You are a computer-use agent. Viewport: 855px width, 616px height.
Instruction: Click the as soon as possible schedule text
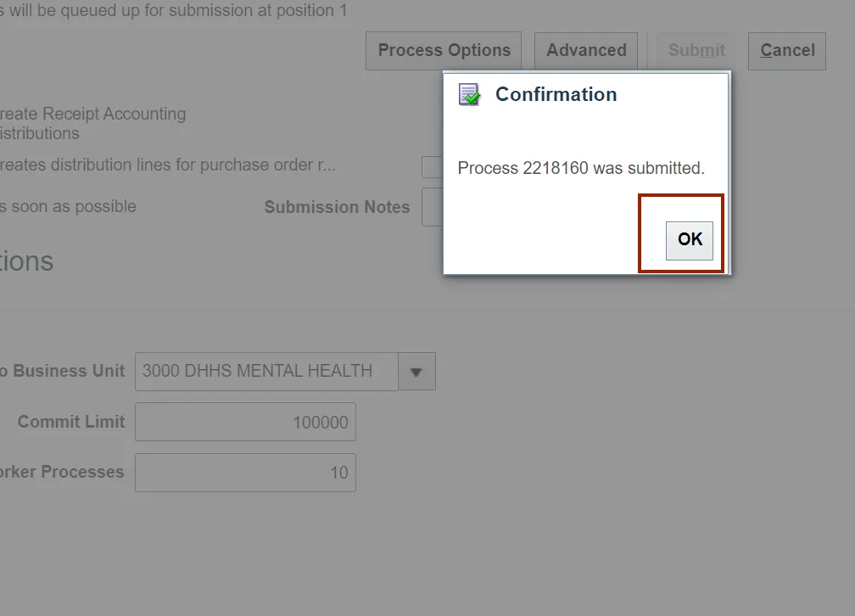point(70,206)
